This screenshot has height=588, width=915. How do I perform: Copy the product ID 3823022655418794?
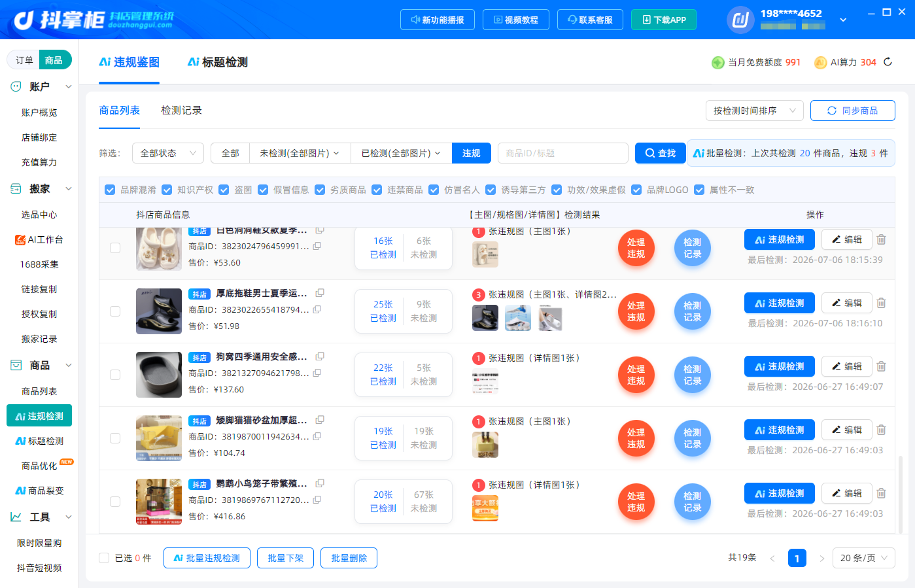coord(317,309)
